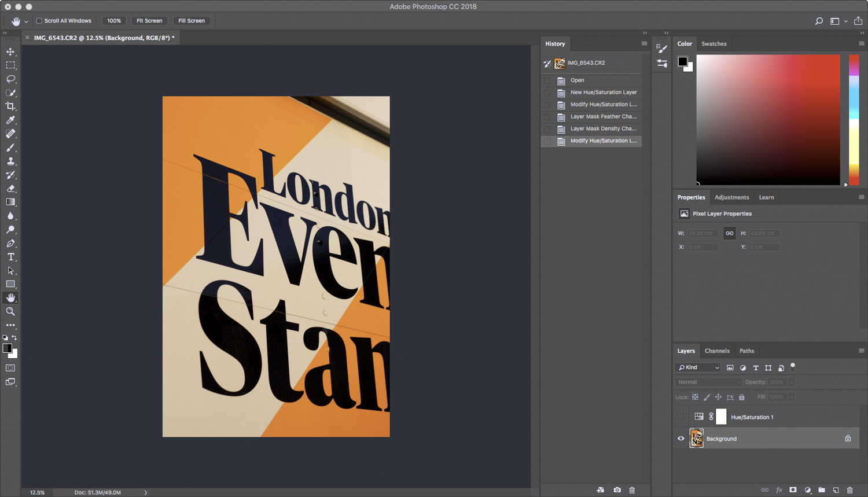The height and width of the screenshot is (497, 868).
Task: Enable Scroll All Windows checkbox
Action: pos(39,21)
